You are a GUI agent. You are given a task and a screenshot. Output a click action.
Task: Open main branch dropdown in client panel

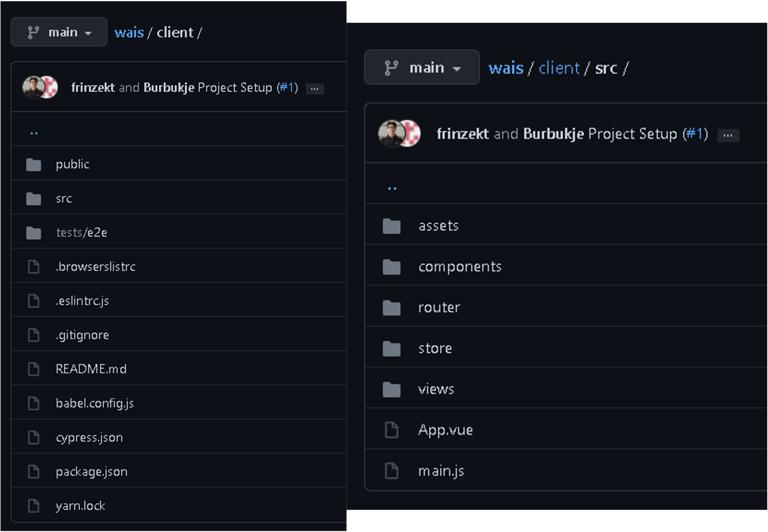tap(59, 32)
